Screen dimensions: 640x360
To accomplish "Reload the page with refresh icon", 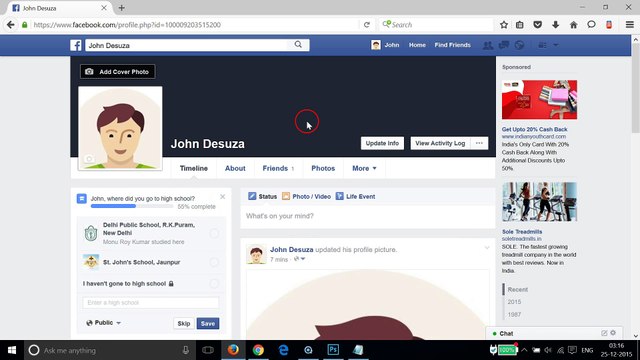I will [x=367, y=25].
